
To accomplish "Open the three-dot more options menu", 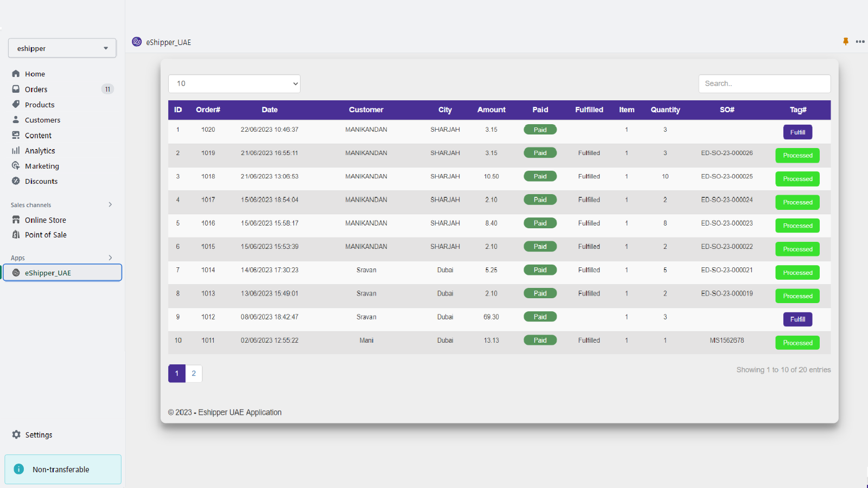I will (860, 42).
